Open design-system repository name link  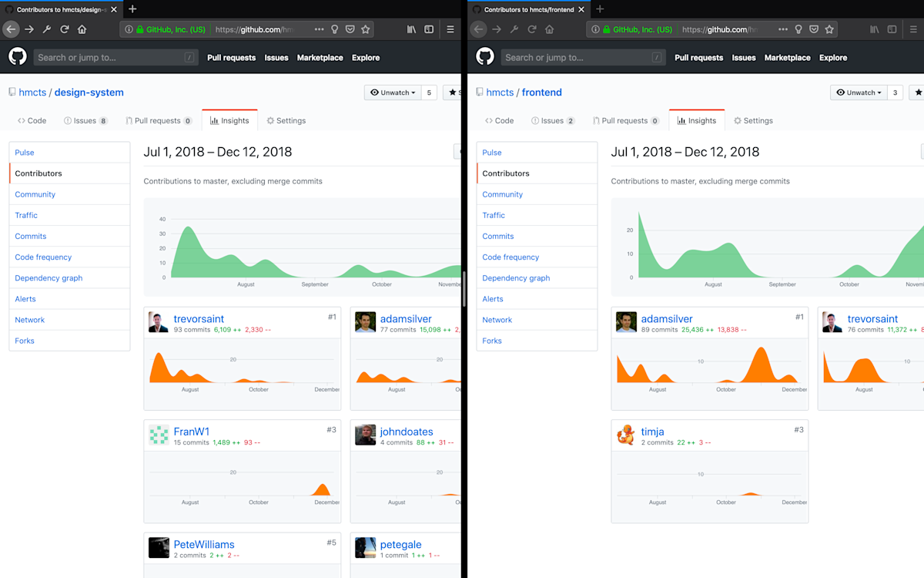(x=89, y=92)
